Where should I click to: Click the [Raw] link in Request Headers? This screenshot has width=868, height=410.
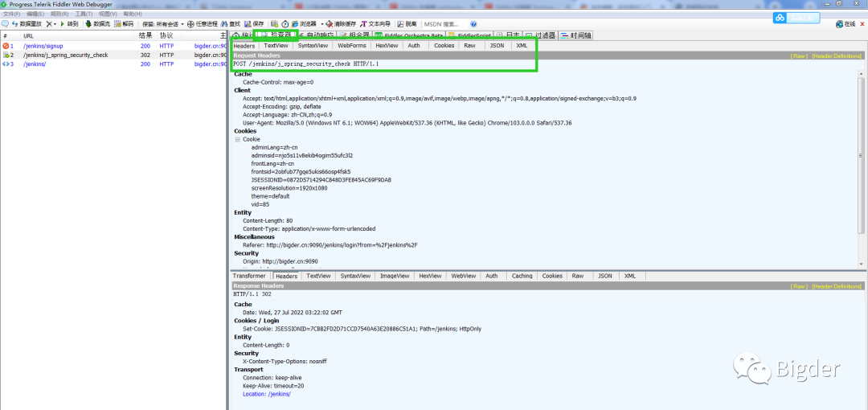pyautogui.click(x=799, y=56)
